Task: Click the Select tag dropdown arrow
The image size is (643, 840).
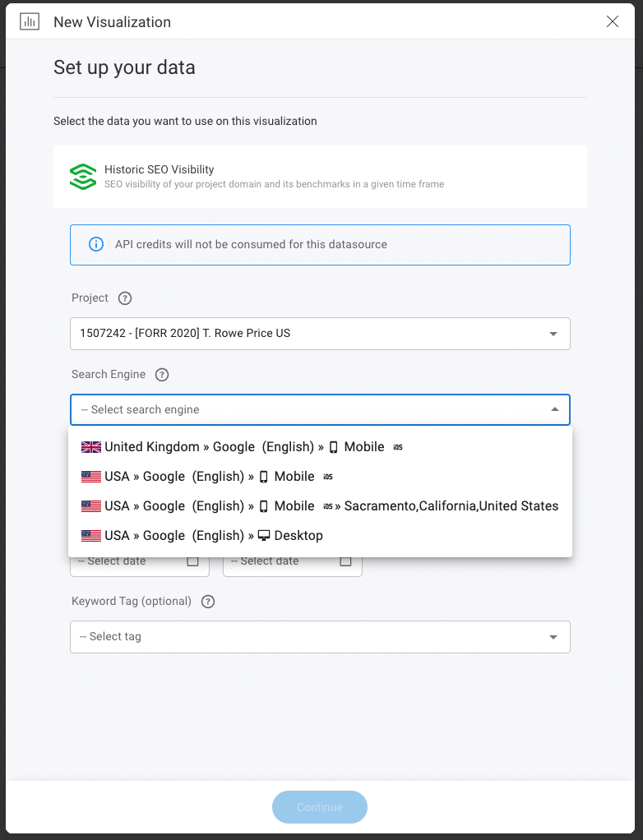Action: click(x=553, y=637)
